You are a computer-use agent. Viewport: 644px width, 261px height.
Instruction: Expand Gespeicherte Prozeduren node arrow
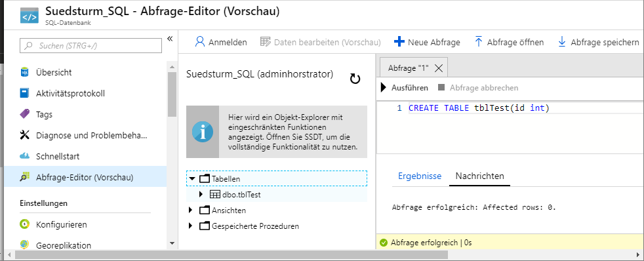click(x=191, y=226)
